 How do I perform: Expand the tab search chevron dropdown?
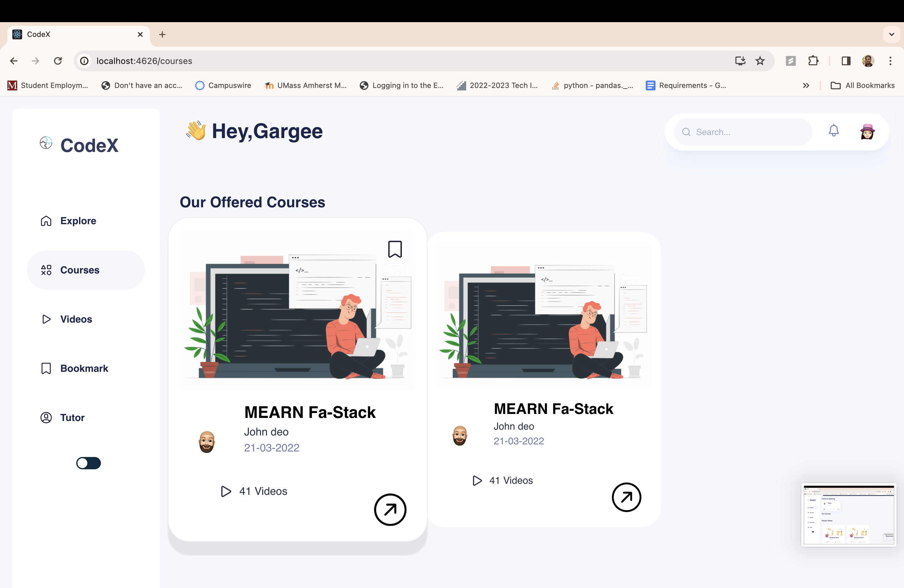pos(891,34)
